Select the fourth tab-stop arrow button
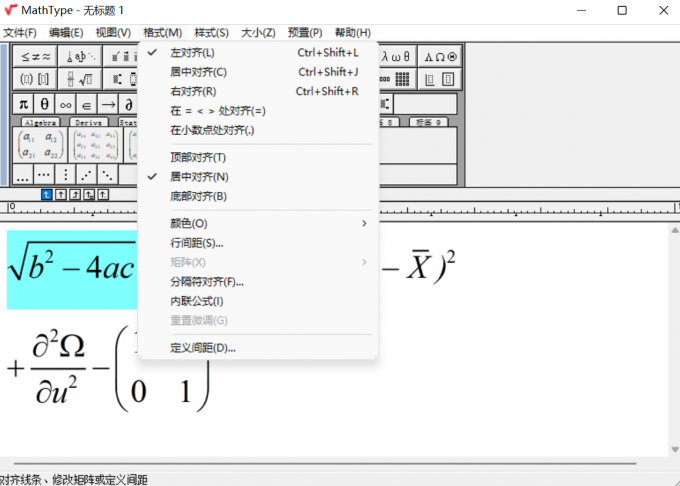680x486 pixels. click(89, 195)
